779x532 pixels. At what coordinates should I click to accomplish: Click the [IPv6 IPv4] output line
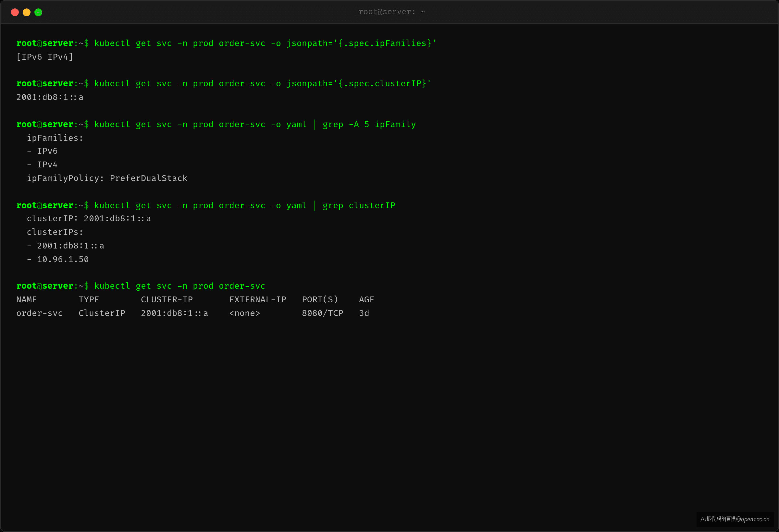[44, 57]
